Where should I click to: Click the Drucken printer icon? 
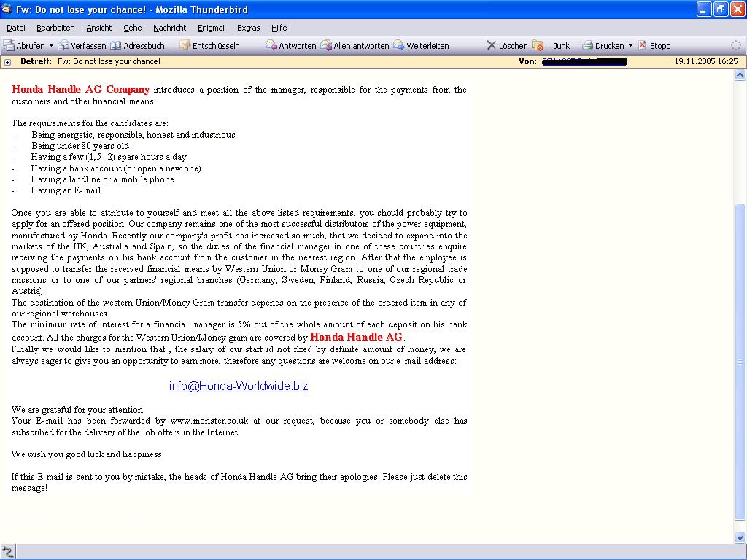point(587,46)
